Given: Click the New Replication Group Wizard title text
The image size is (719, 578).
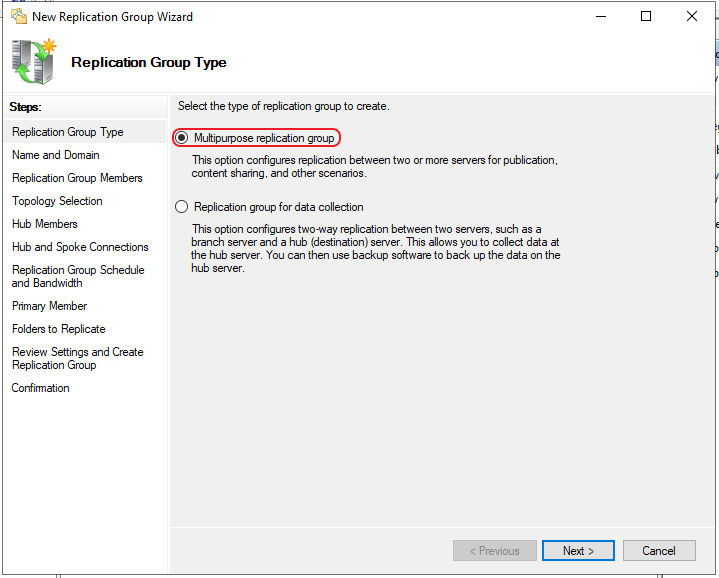Looking at the screenshot, I should 112,17.
